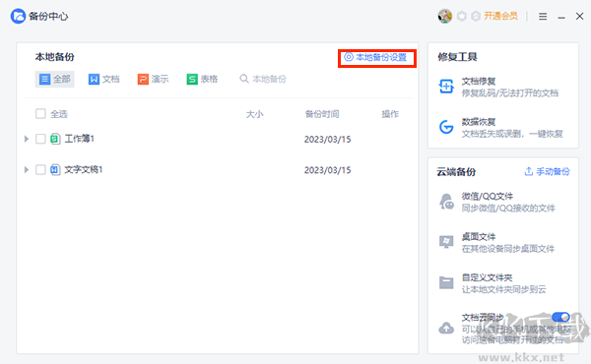The image size is (591, 364).
Task: Click the 2023/03/15 date of 工作簿1
Action: (328, 140)
